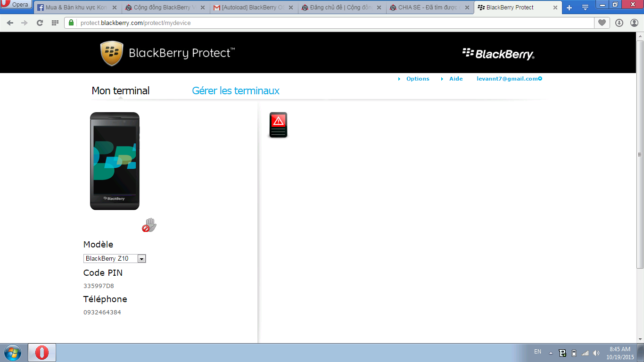The width and height of the screenshot is (644, 362).
Task: Click the vertical scrollbar thumb
Action: (640, 155)
